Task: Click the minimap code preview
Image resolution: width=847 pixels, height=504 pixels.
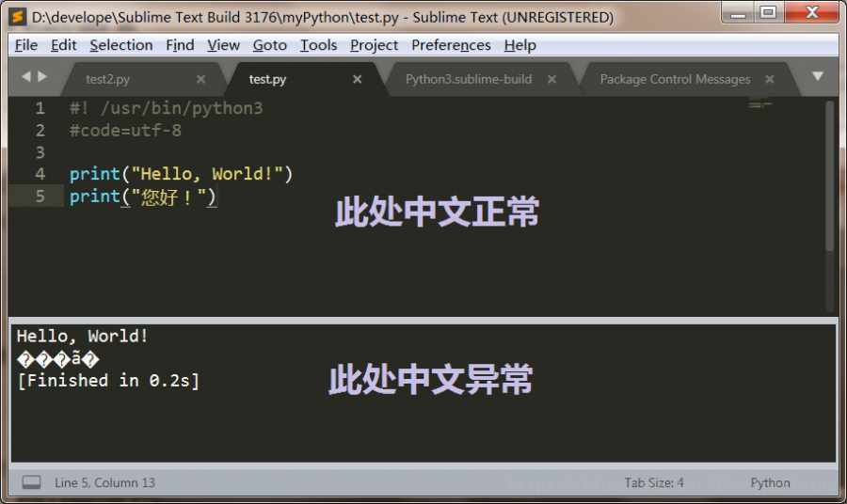Action: (x=760, y=103)
